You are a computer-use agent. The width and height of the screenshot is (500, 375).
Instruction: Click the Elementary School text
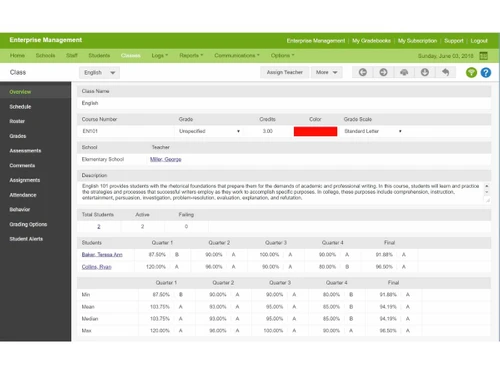(103, 159)
